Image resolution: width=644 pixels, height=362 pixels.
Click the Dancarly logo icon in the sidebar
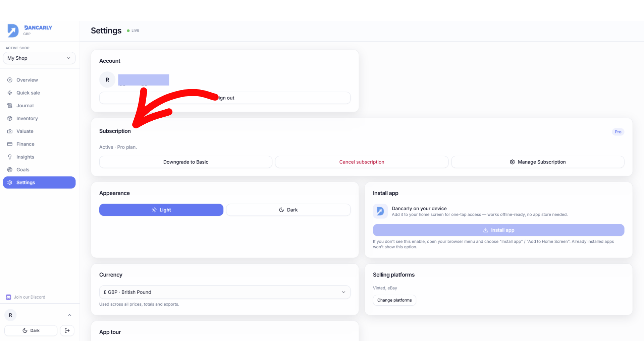click(13, 31)
